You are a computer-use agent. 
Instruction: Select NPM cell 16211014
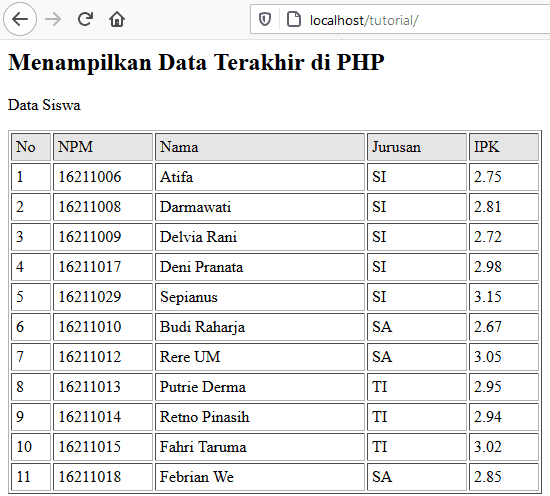[x=103, y=417]
